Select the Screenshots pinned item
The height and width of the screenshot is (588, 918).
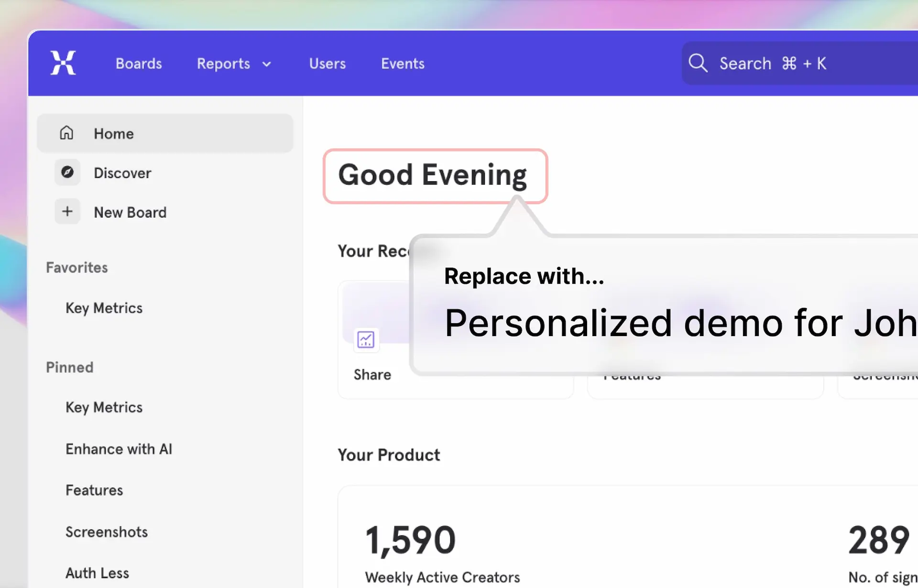tap(107, 532)
